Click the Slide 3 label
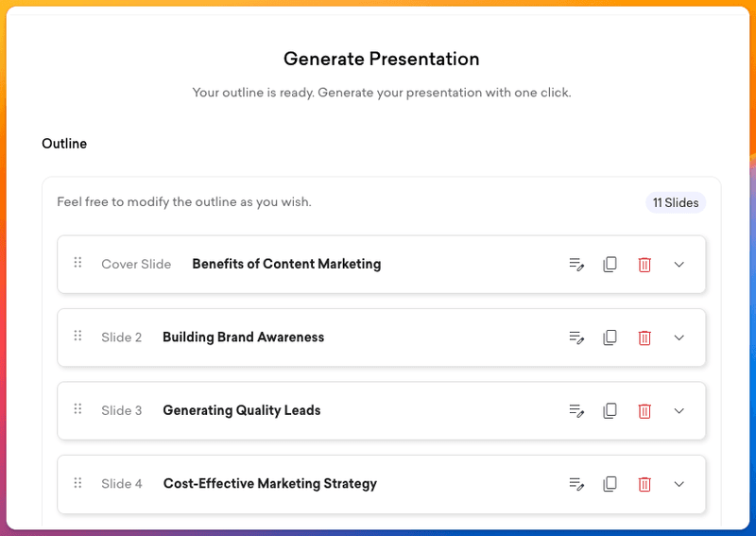The image size is (756, 536). (122, 410)
